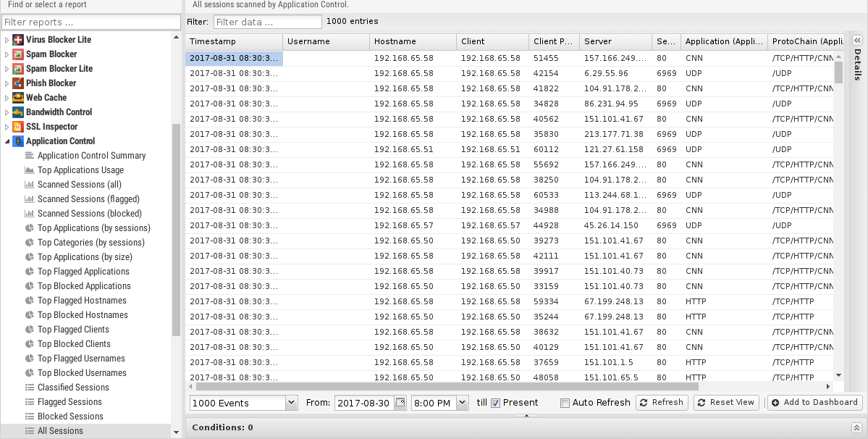Image resolution: width=868 pixels, height=439 pixels.
Task: Open the 8:00 PM time dropdown
Action: point(462,403)
